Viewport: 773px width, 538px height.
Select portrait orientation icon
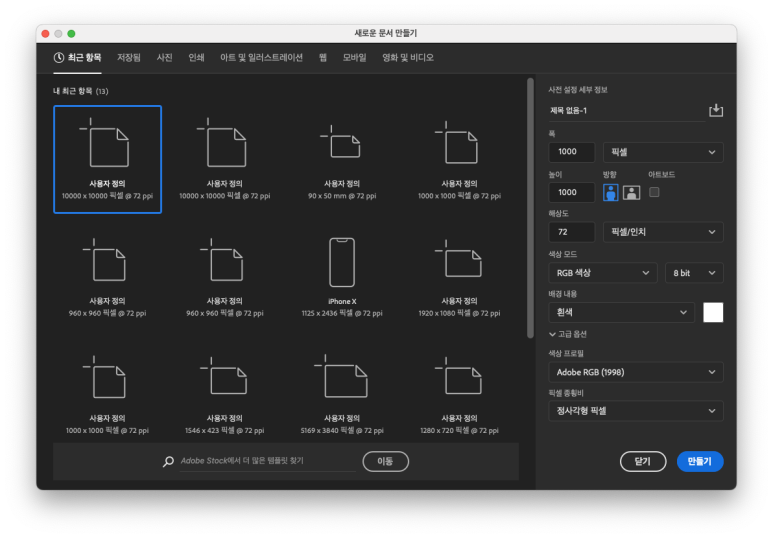610,192
